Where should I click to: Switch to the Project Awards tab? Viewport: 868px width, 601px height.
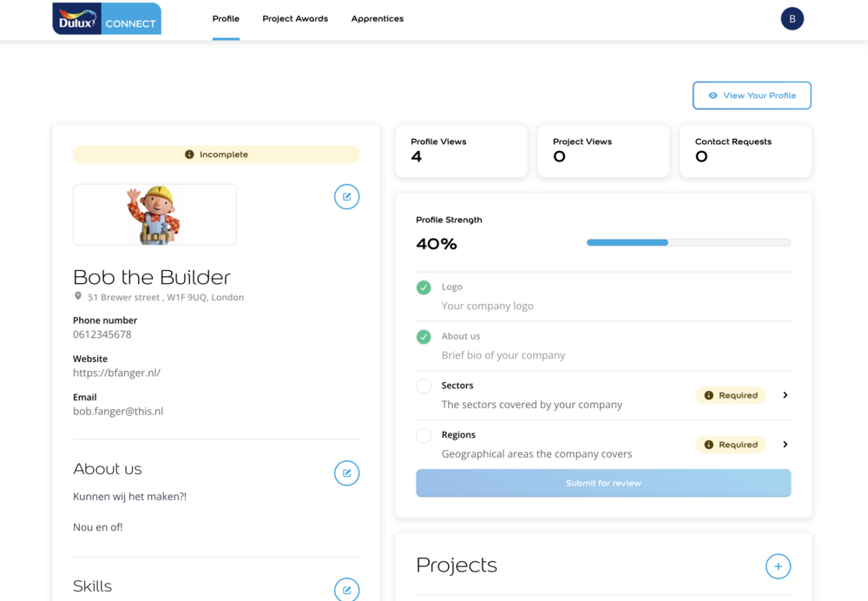click(295, 18)
